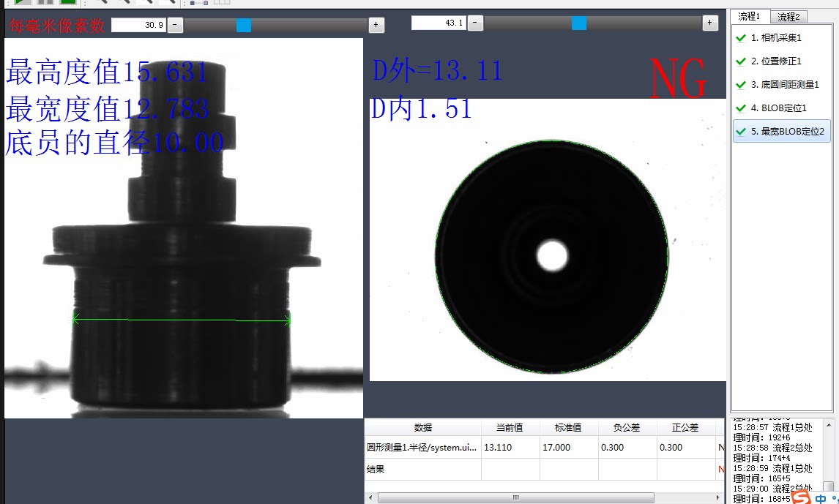The width and height of the screenshot is (839, 504).
Task: Click the green stop square in toolbar
Action: coord(68,2)
